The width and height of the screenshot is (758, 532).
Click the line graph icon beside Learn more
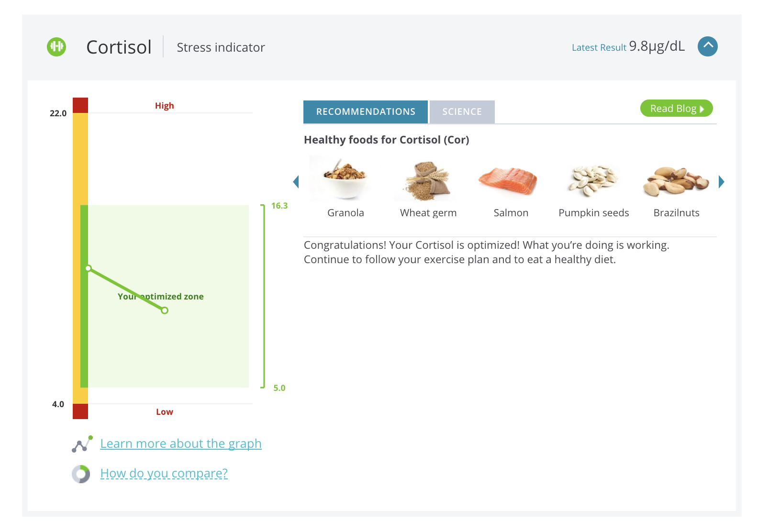(82, 444)
